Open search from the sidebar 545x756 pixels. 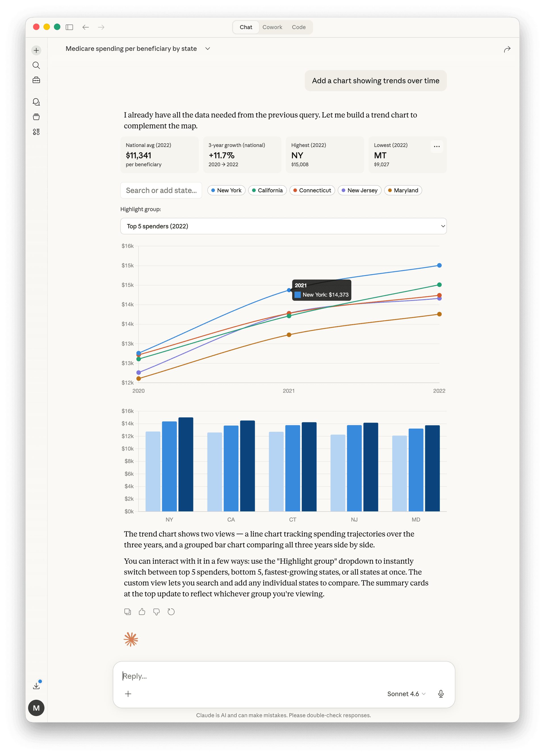click(x=36, y=65)
